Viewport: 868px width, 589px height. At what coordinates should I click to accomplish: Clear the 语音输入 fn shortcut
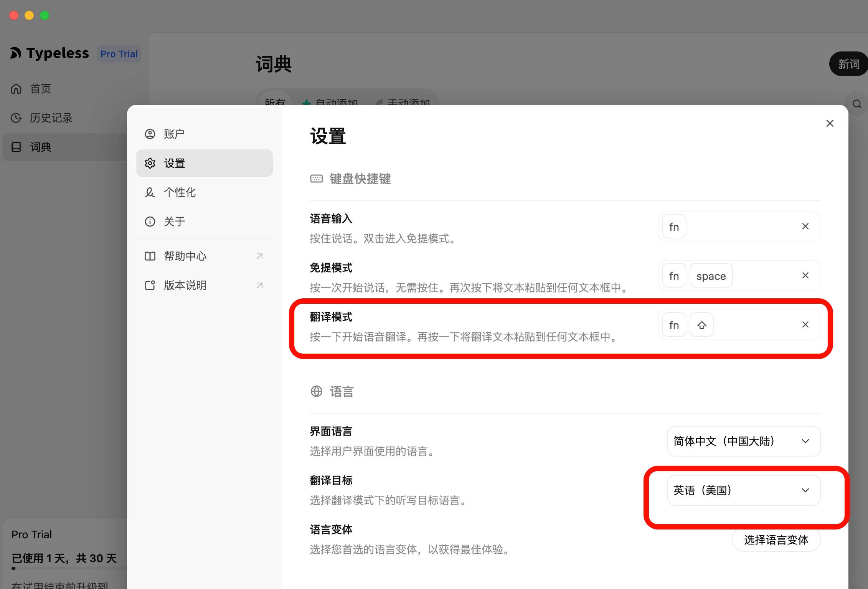click(805, 227)
